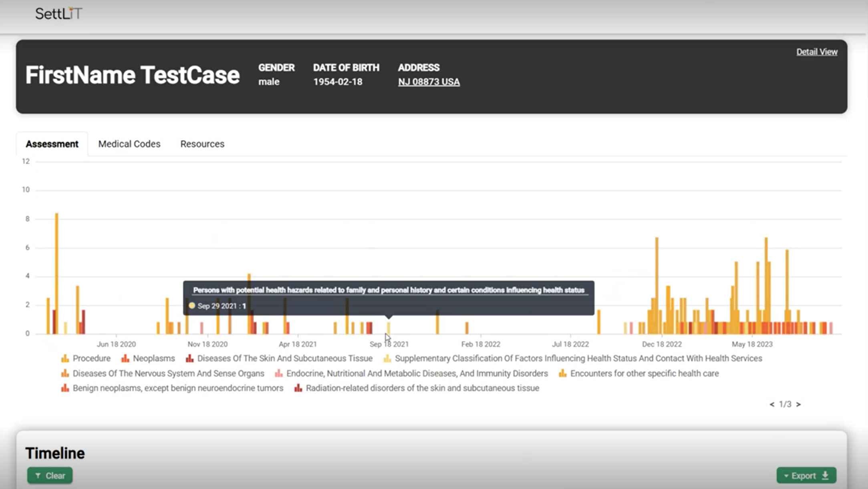Toggle Procedure series legend icon
This screenshot has width=868, height=489.
point(65,359)
